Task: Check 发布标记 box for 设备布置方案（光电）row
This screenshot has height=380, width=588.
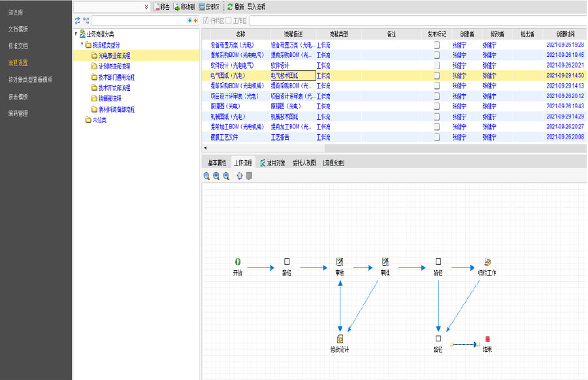Action: pos(436,45)
